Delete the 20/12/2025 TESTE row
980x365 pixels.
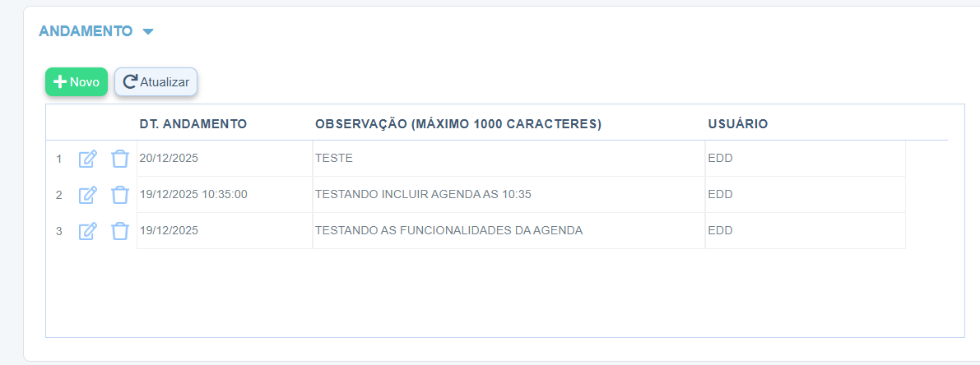[x=120, y=159]
